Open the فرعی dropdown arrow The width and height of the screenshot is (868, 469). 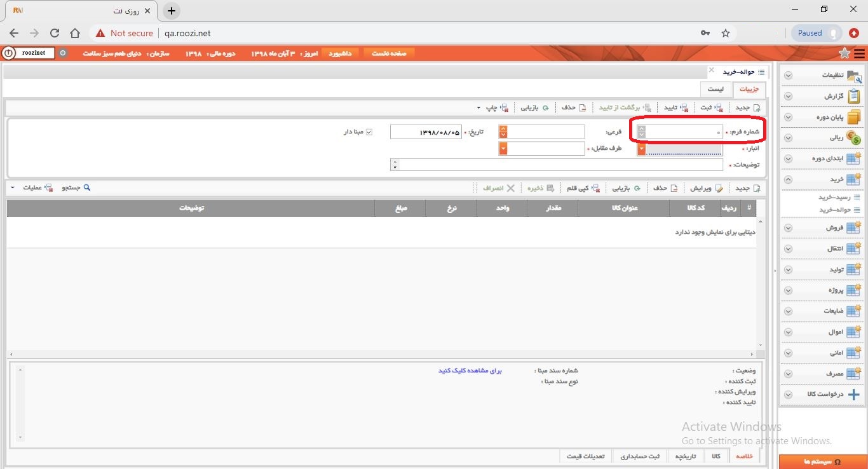[x=503, y=132]
